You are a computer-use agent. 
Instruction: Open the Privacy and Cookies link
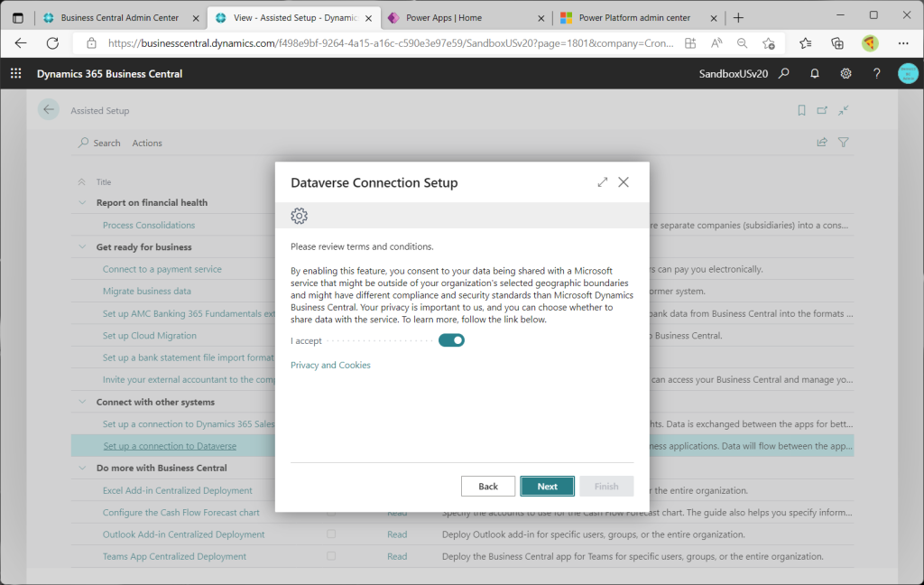click(330, 365)
